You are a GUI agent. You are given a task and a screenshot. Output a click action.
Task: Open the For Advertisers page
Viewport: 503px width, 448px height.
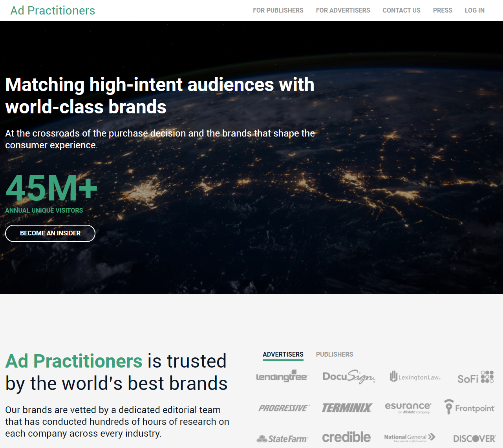tap(343, 11)
